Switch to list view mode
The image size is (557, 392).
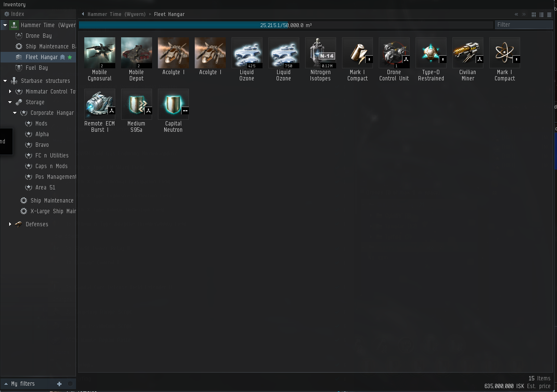coord(549,15)
